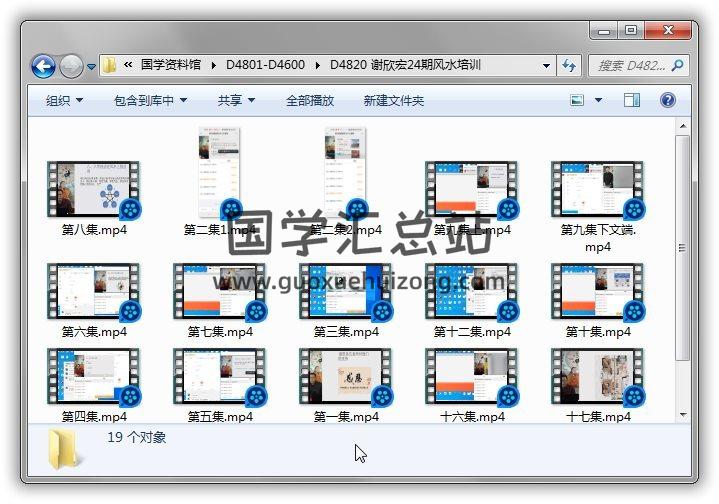
Task: Select the 第八集.mp4 video thumbnail
Action: 94,189
